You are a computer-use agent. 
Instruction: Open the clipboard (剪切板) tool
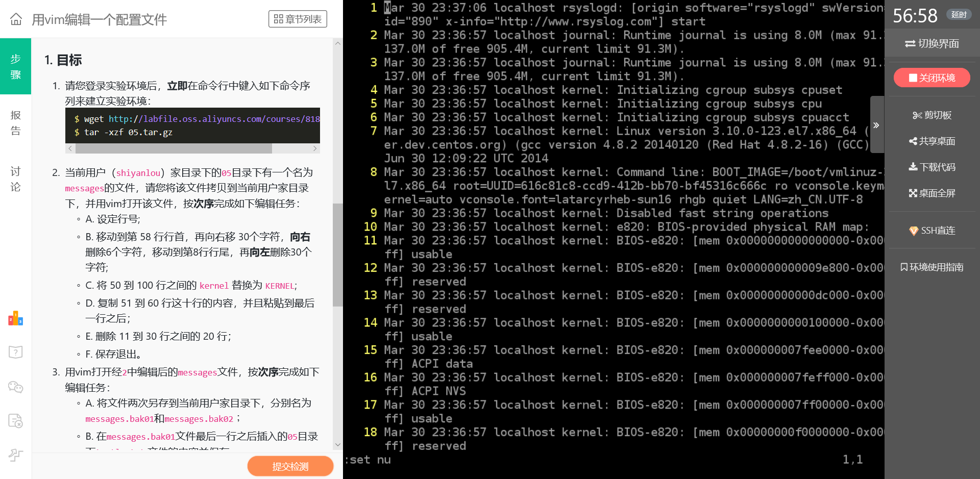932,115
